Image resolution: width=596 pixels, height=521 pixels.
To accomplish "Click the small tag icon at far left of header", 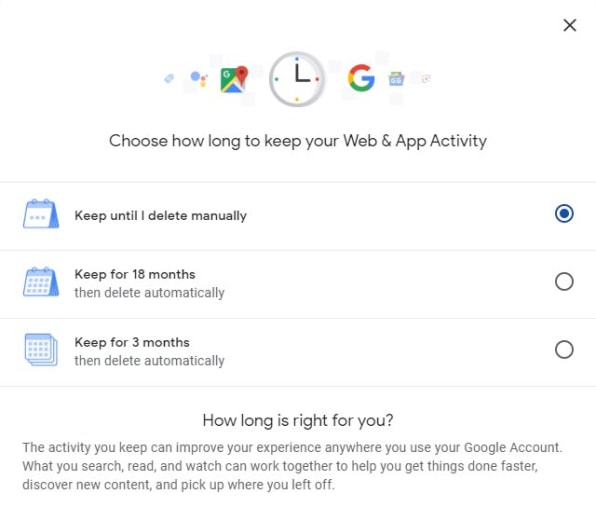I will pyautogui.click(x=169, y=78).
